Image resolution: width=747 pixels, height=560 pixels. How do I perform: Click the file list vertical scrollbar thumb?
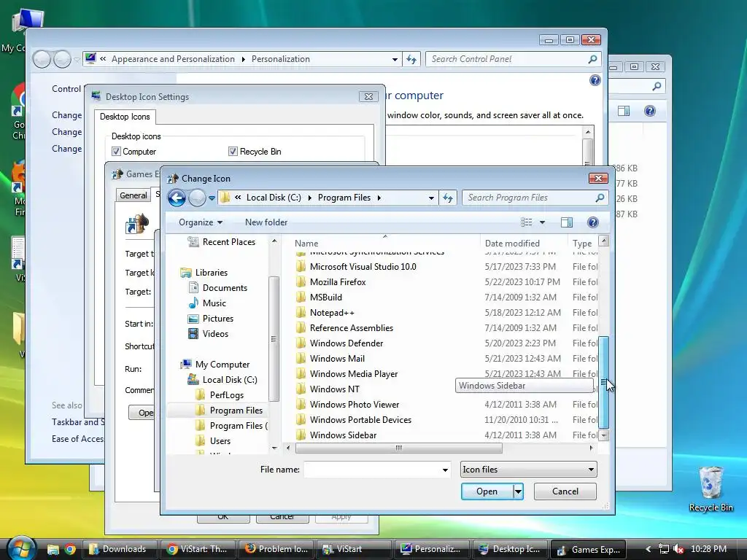tap(603, 382)
